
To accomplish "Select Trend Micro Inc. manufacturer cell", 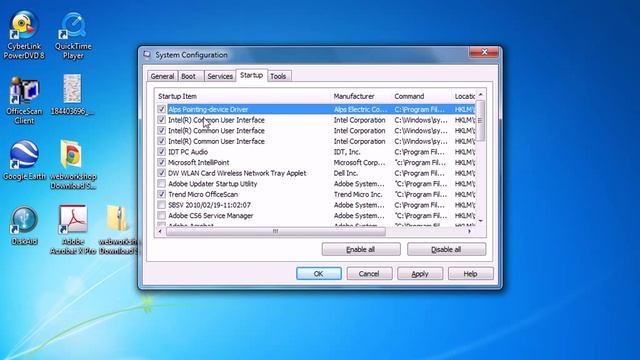I will click(x=358, y=194).
